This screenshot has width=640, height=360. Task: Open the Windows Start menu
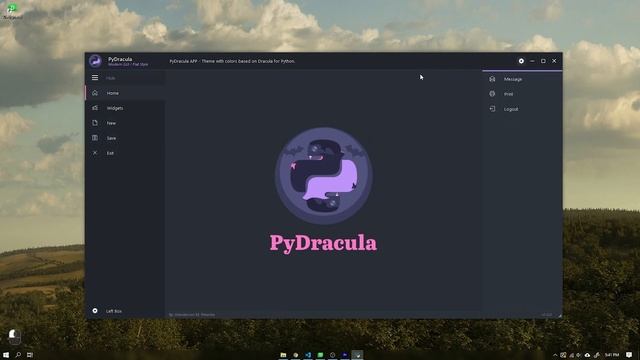pyautogui.click(x=6, y=355)
